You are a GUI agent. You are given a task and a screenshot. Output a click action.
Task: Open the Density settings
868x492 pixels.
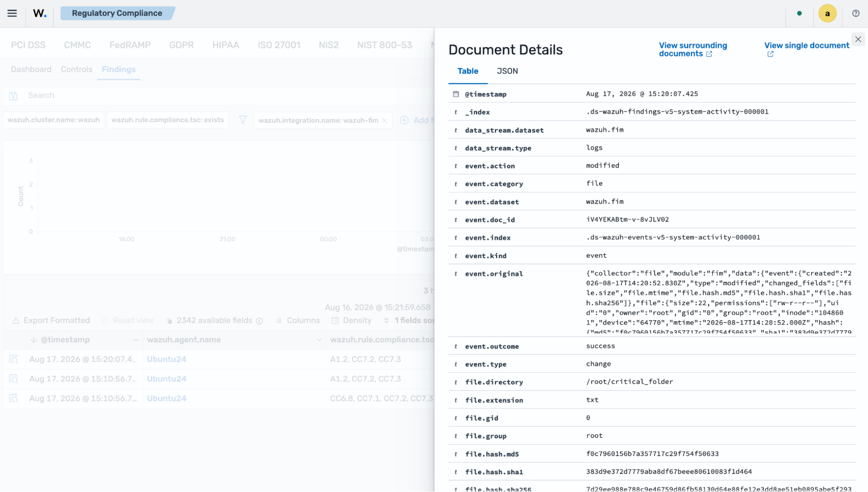coord(352,320)
